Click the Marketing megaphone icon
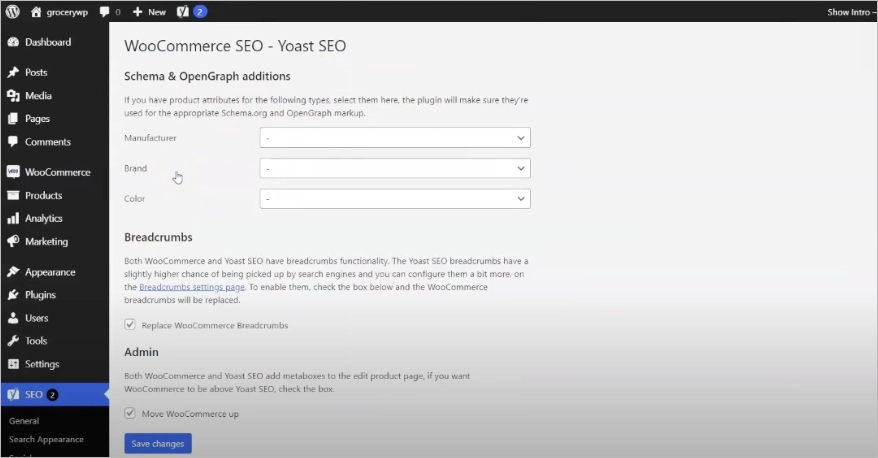Image resolution: width=878 pixels, height=458 pixels. pyautogui.click(x=13, y=241)
